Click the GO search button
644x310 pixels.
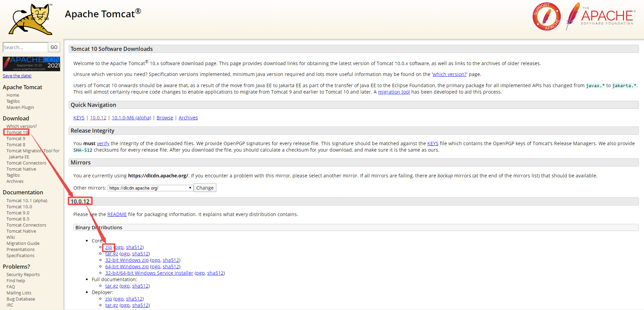[x=54, y=47]
